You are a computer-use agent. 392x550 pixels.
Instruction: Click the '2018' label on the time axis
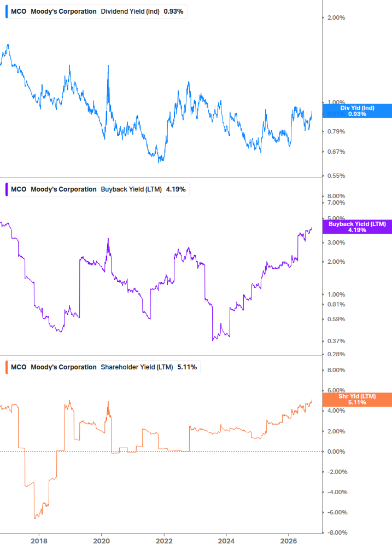(x=39, y=541)
